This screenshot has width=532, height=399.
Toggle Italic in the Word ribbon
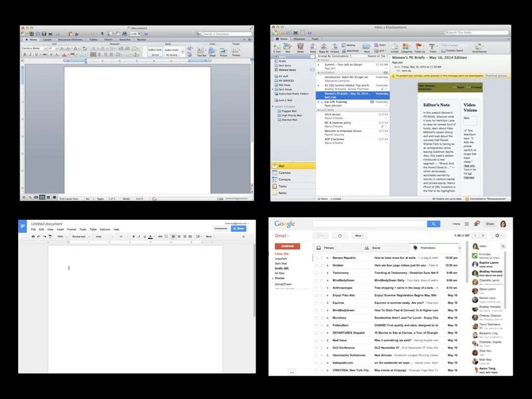pyautogui.click(x=30, y=54)
